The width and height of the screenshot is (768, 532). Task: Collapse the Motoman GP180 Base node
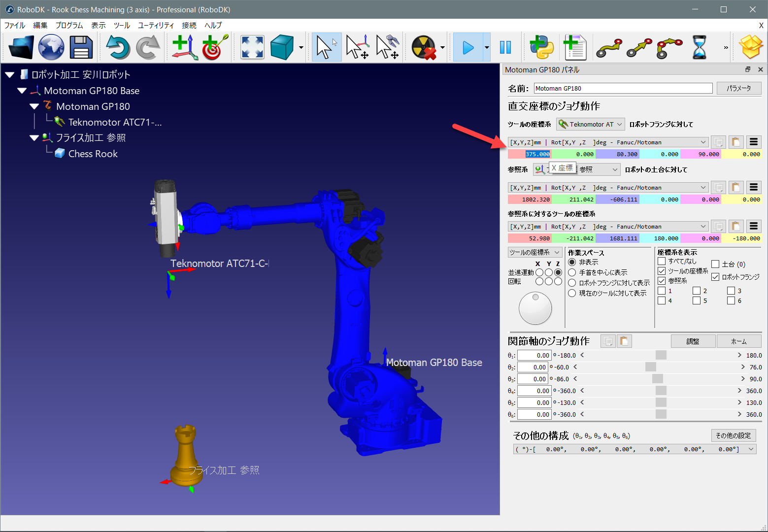tap(22, 91)
